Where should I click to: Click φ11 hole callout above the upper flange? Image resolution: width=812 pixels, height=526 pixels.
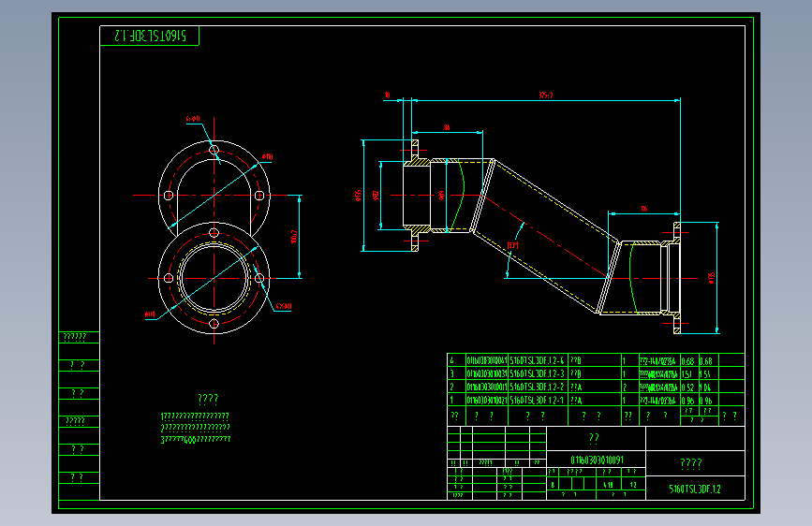coord(193,119)
